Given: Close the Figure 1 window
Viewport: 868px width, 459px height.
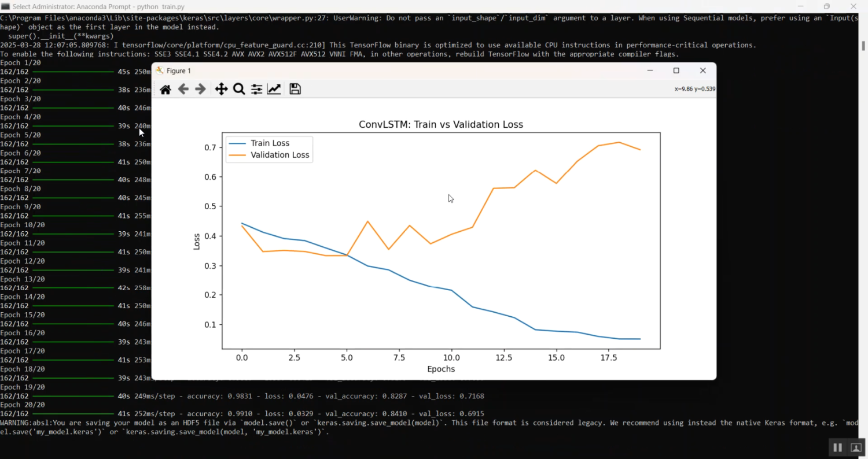Looking at the screenshot, I should click(703, 71).
